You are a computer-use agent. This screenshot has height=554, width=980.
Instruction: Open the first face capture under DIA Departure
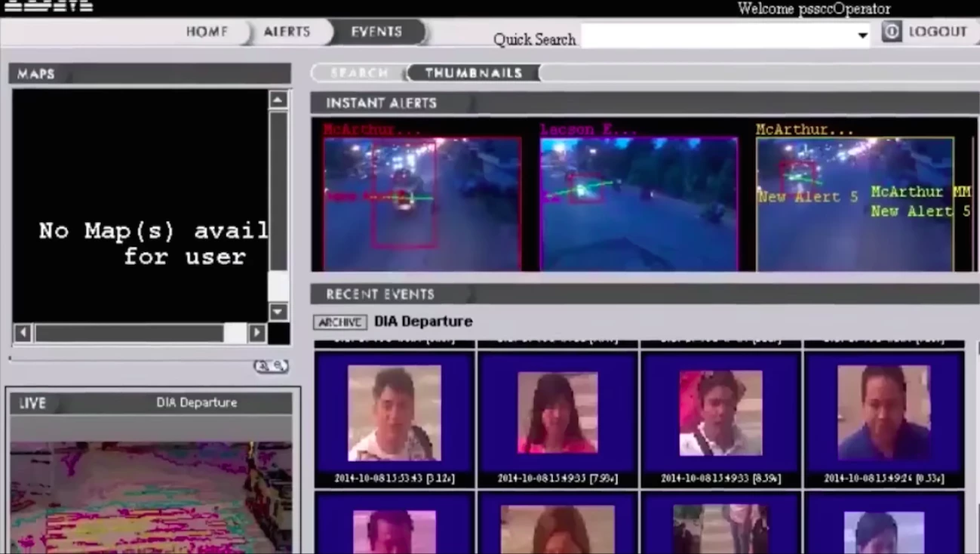pyautogui.click(x=394, y=412)
